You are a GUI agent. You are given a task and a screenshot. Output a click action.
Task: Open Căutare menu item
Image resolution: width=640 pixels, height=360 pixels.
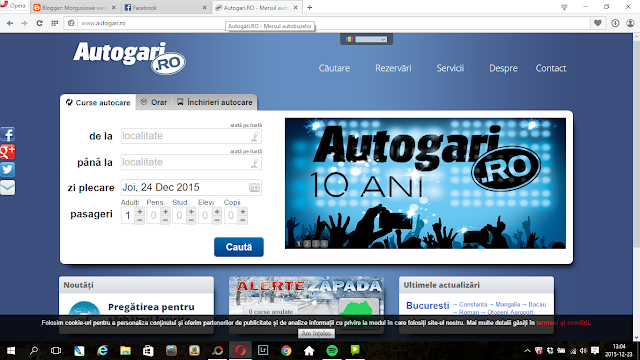[x=334, y=68]
